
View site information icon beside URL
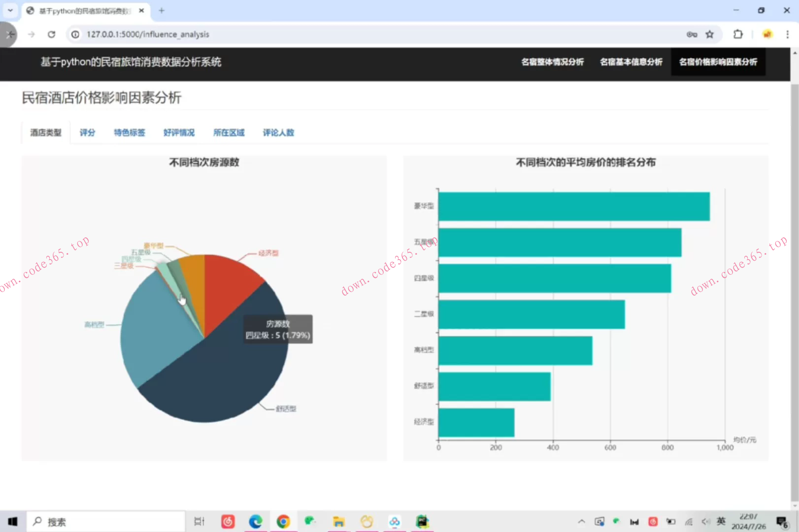click(x=75, y=34)
